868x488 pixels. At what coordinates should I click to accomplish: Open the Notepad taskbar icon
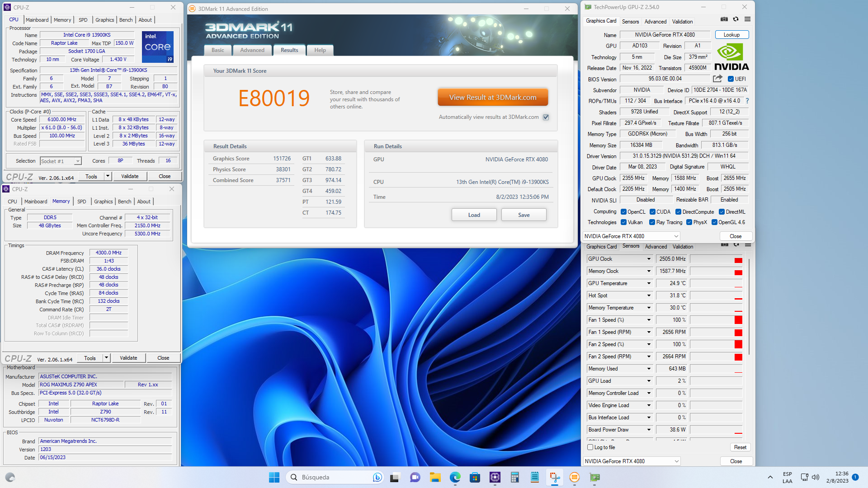[x=534, y=477]
